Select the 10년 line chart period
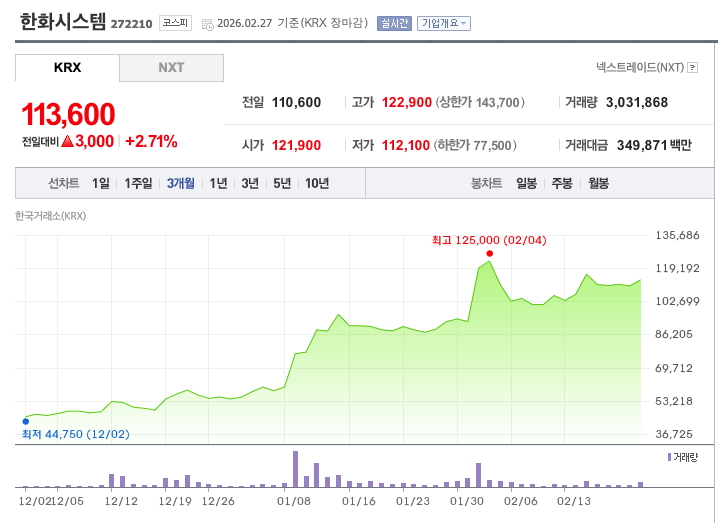 317,184
